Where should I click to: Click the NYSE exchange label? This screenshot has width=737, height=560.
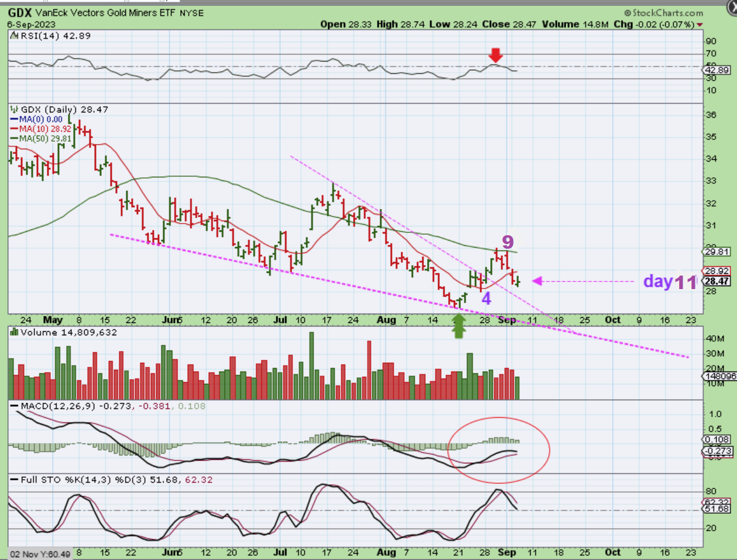pyautogui.click(x=192, y=13)
